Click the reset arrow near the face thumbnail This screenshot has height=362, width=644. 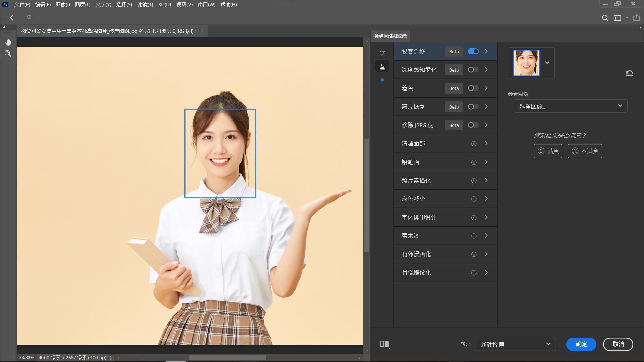(x=630, y=73)
